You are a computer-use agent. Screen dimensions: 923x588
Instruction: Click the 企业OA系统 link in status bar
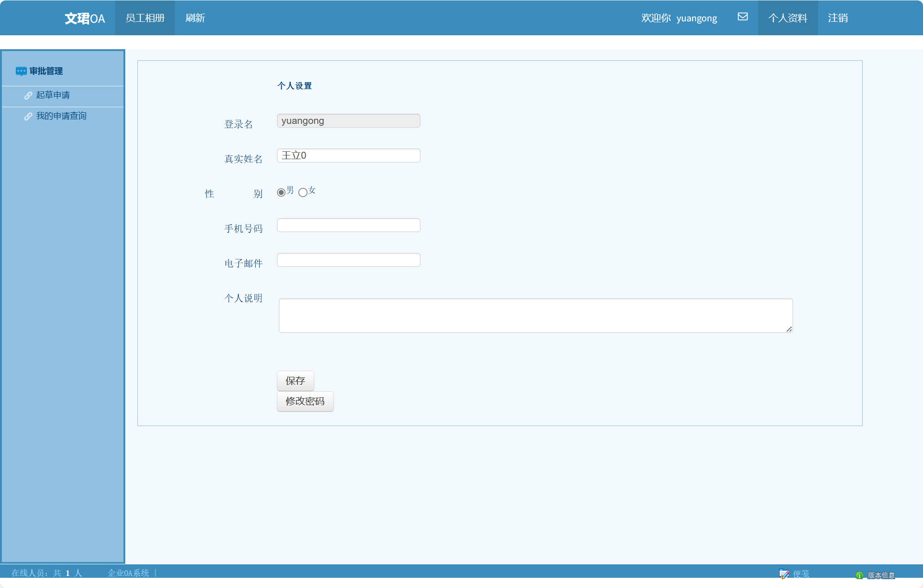click(129, 574)
